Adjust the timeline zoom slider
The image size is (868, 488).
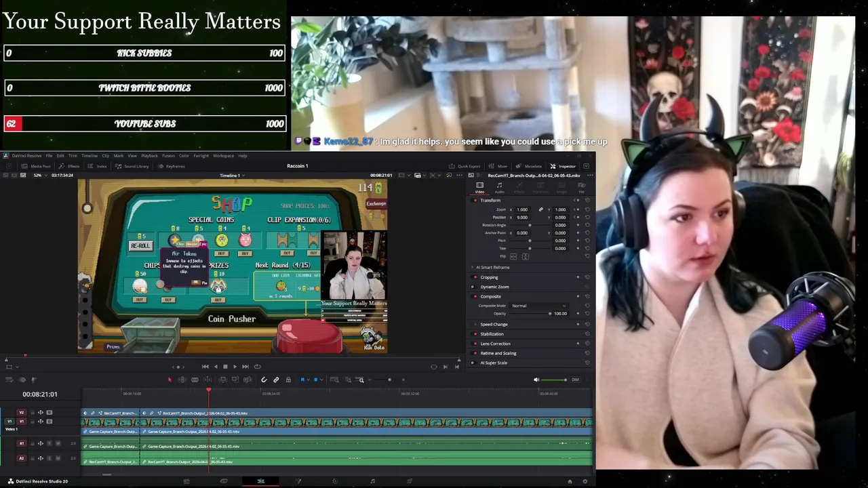coord(389,380)
